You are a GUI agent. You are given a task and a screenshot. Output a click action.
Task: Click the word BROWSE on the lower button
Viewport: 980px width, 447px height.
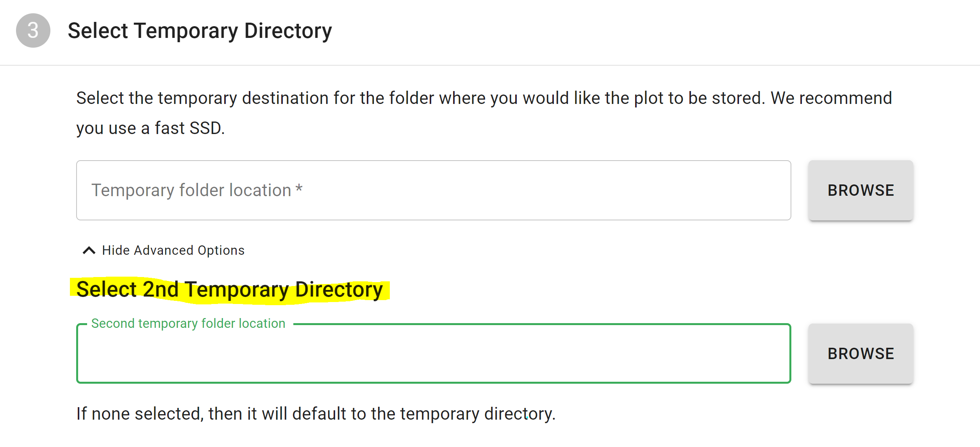click(861, 354)
